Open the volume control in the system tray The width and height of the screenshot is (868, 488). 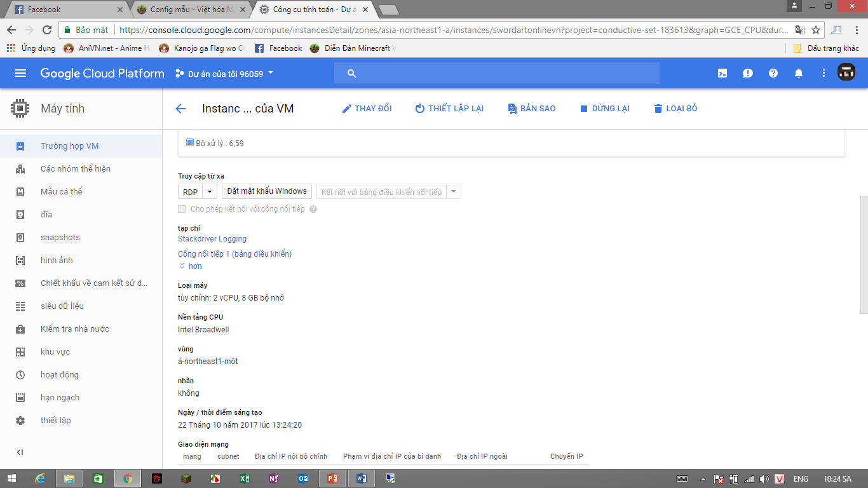pyautogui.click(x=763, y=479)
